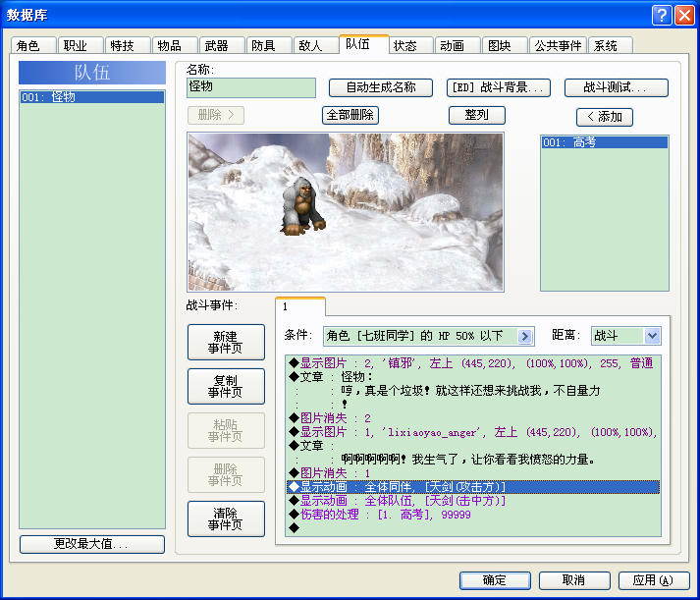Switch to the 状态 tab
This screenshot has width=700, height=600.
pos(410,45)
